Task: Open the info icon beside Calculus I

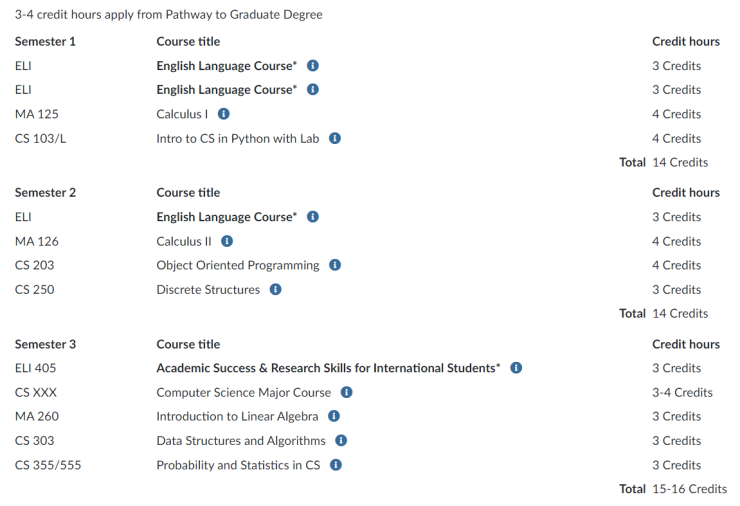Action: 224,114
